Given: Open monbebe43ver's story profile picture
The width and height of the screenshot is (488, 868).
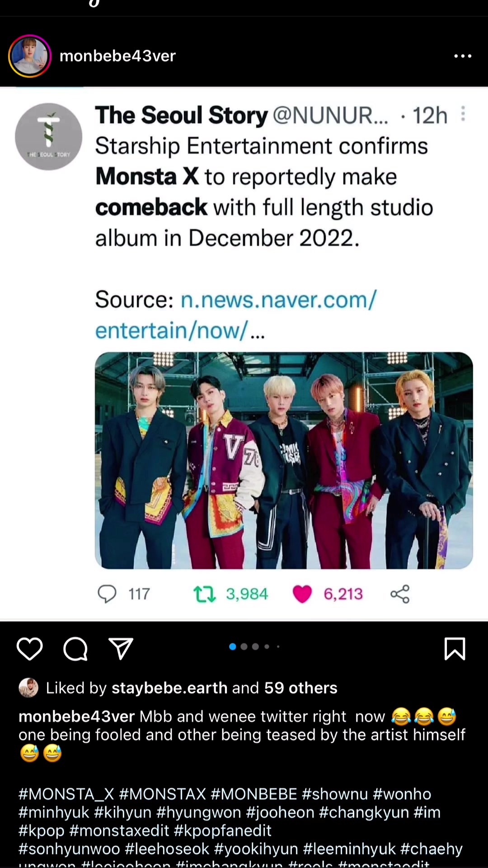Looking at the screenshot, I should point(30,56).
